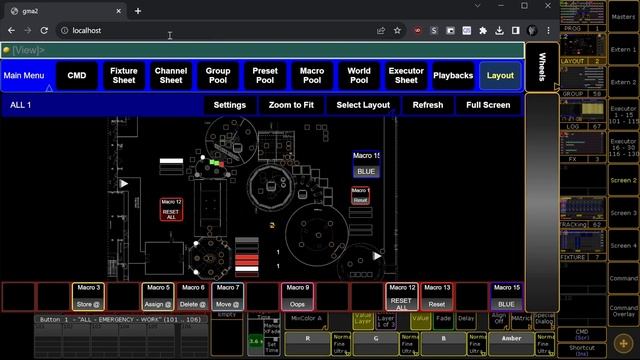Expand the Main Menu
The height and width of the screenshot is (360, 640).
27,76
